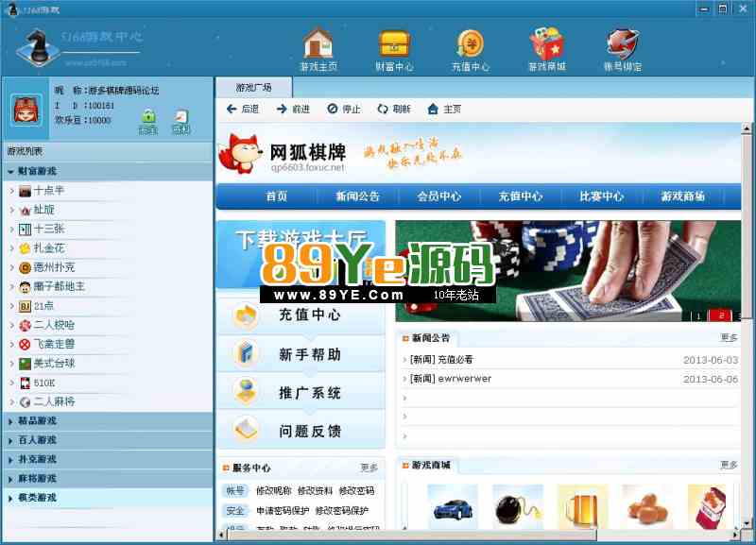Click the 扯旋 game icon
The width and height of the screenshot is (756, 545).
25,211
